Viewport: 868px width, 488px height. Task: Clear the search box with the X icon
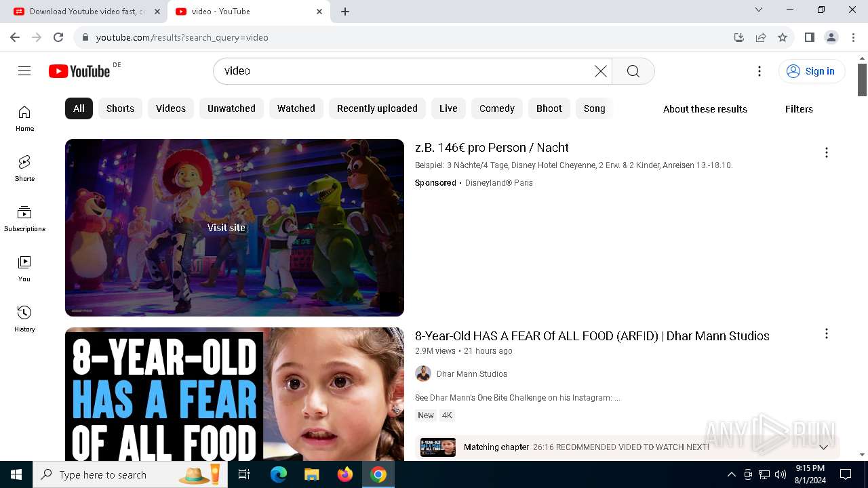[x=600, y=71]
